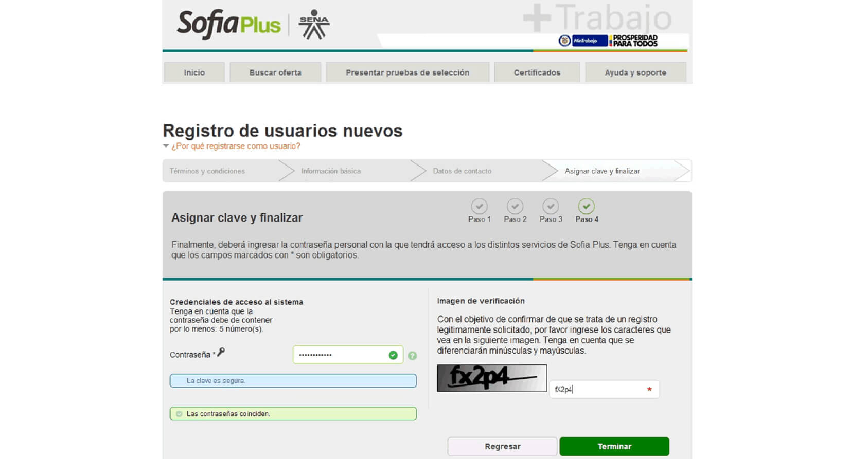Click the green Paso 4 checkmark

[586, 206]
